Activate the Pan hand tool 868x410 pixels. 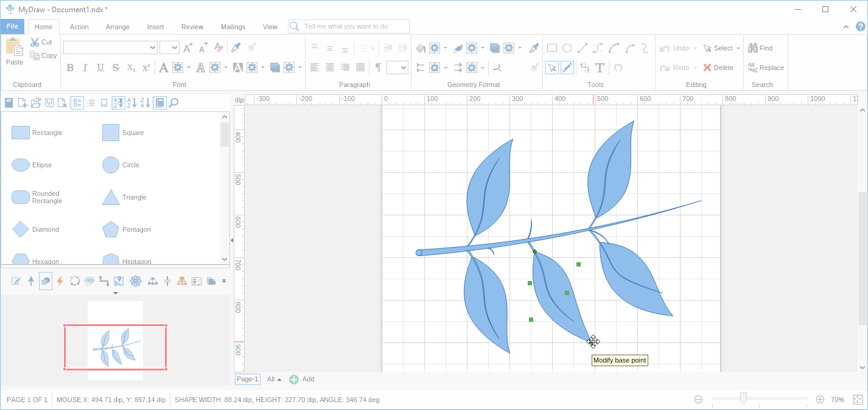coord(618,68)
